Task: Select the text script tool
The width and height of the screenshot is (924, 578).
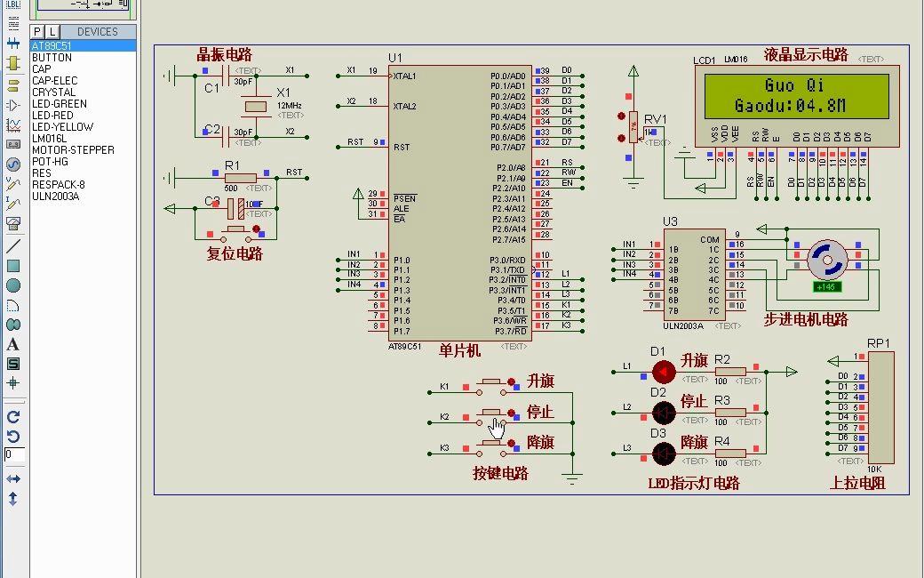Action: tap(13, 24)
